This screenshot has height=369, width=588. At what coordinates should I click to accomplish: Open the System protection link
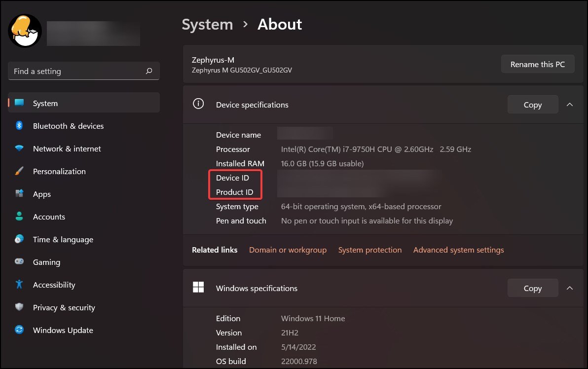pos(370,250)
